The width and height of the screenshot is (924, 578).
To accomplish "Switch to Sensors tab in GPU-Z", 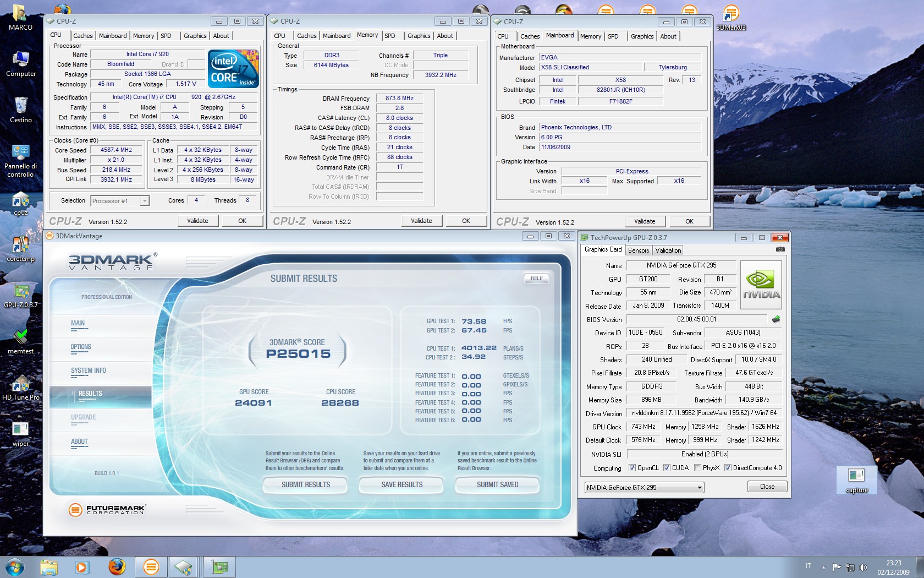I will point(639,250).
